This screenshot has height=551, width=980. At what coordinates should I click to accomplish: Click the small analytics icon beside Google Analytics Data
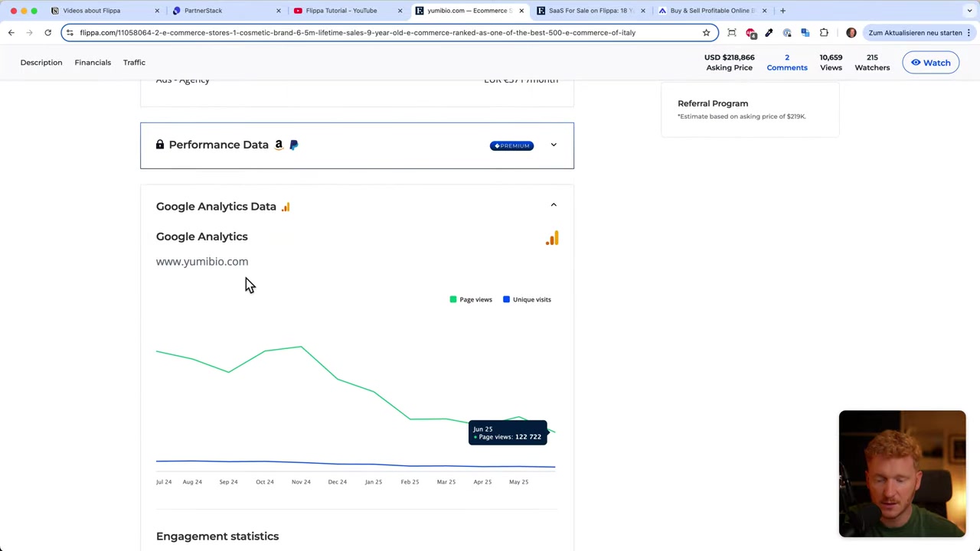286,207
